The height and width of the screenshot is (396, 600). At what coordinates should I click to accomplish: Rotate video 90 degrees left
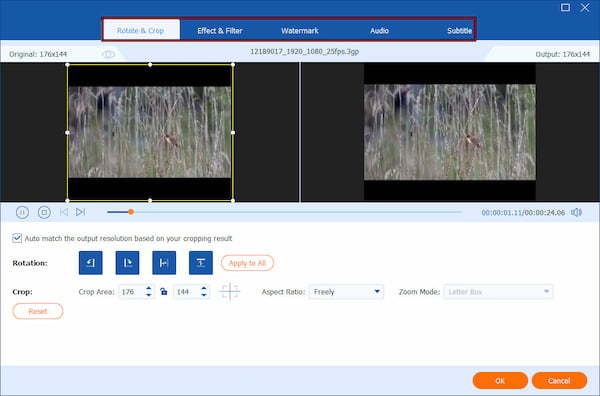(x=91, y=263)
